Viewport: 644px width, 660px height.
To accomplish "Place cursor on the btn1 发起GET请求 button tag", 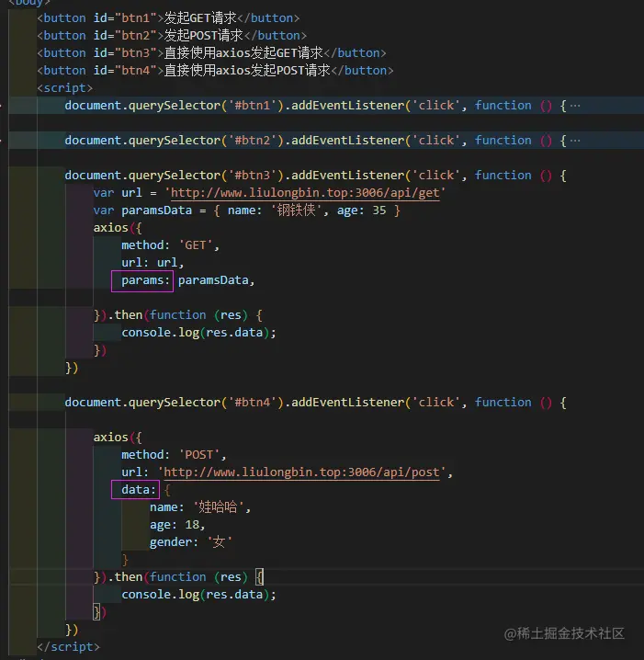I will [x=168, y=18].
